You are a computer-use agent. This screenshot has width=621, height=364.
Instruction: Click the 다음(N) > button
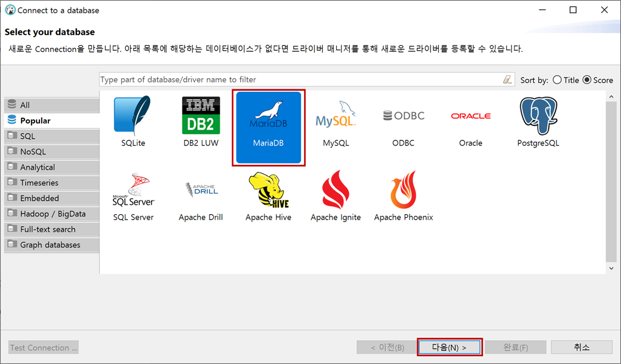[x=450, y=347]
